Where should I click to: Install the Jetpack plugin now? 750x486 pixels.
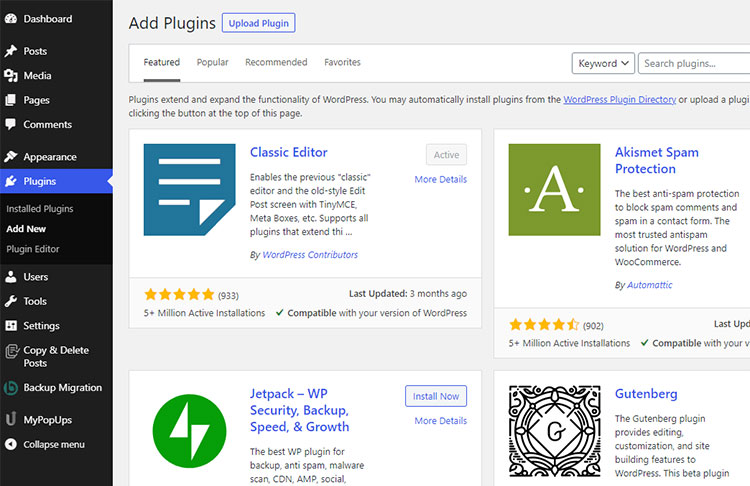[436, 396]
